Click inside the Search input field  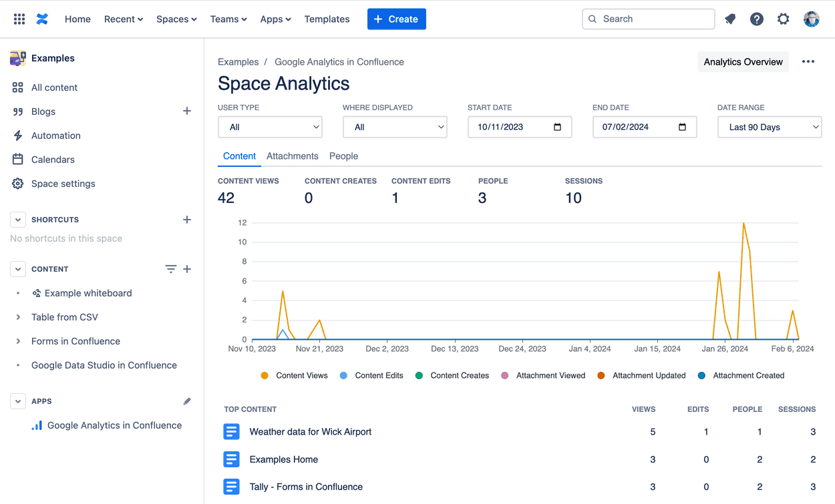[648, 19]
